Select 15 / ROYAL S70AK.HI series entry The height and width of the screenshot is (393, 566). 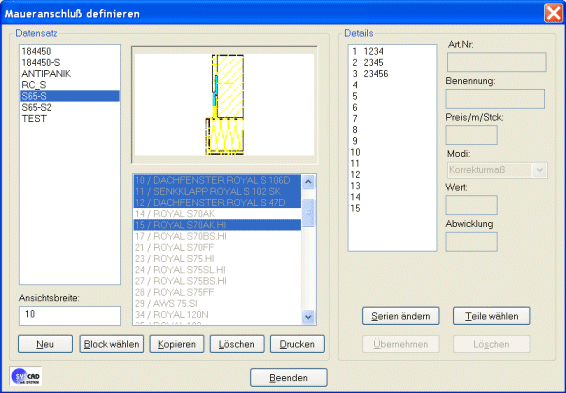(217, 225)
